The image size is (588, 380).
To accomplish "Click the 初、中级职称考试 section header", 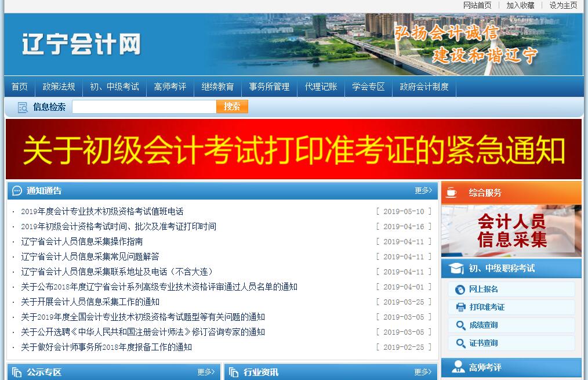I will [x=511, y=268].
